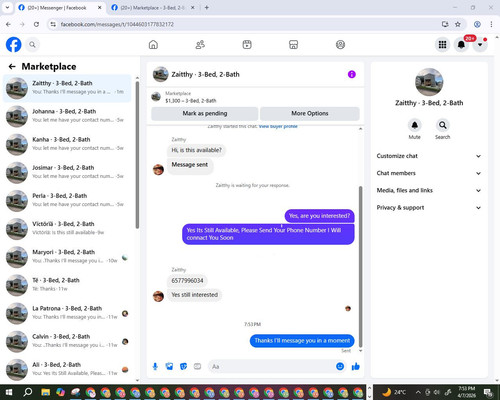
Task: Open Johanna 3-Bed, 2-Bath conversation
Action: tap(67, 116)
